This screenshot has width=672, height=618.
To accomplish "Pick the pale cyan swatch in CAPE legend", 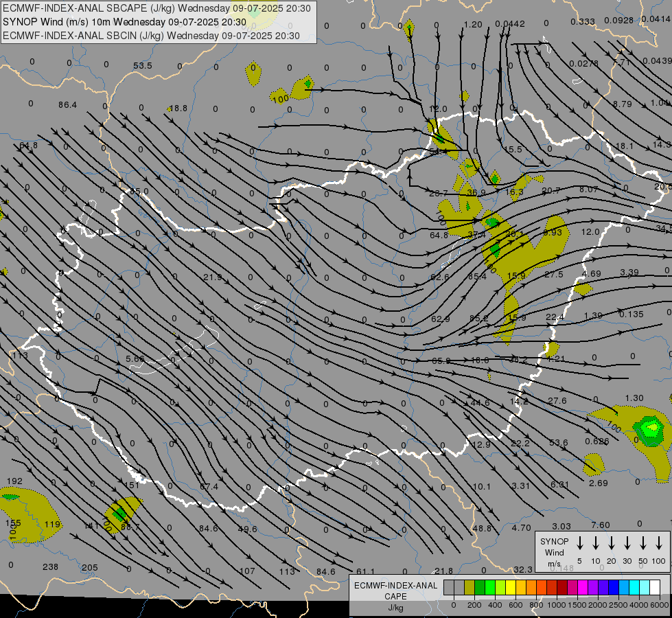I will (x=644, y=587).
